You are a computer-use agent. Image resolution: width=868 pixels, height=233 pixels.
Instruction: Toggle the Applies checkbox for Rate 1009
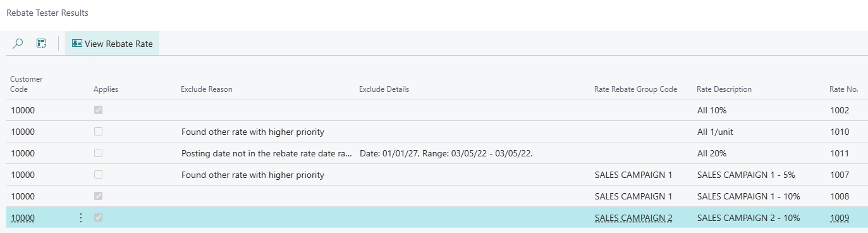pyautogui.click(x=98, y=218)
